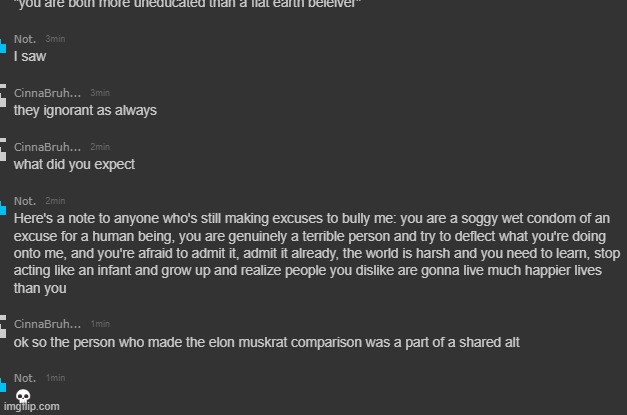Click the 1min timestamp beside the last Not. message
This screenshot has height=415, width=627.
pyautogui.click(x=55, y=378)
